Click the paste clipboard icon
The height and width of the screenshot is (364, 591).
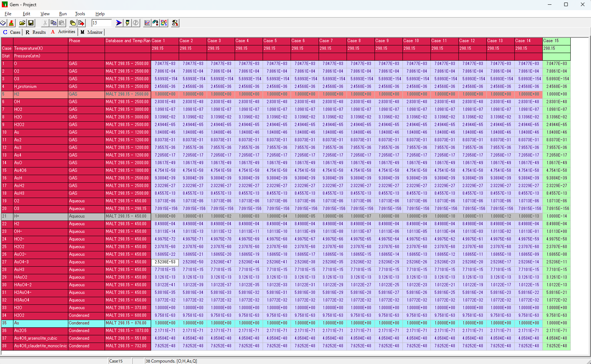[62, 23]
